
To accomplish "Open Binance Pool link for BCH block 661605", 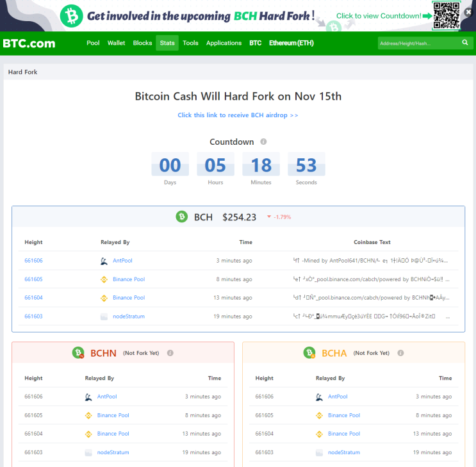I will pyautogui.click(x=129, y=279).
